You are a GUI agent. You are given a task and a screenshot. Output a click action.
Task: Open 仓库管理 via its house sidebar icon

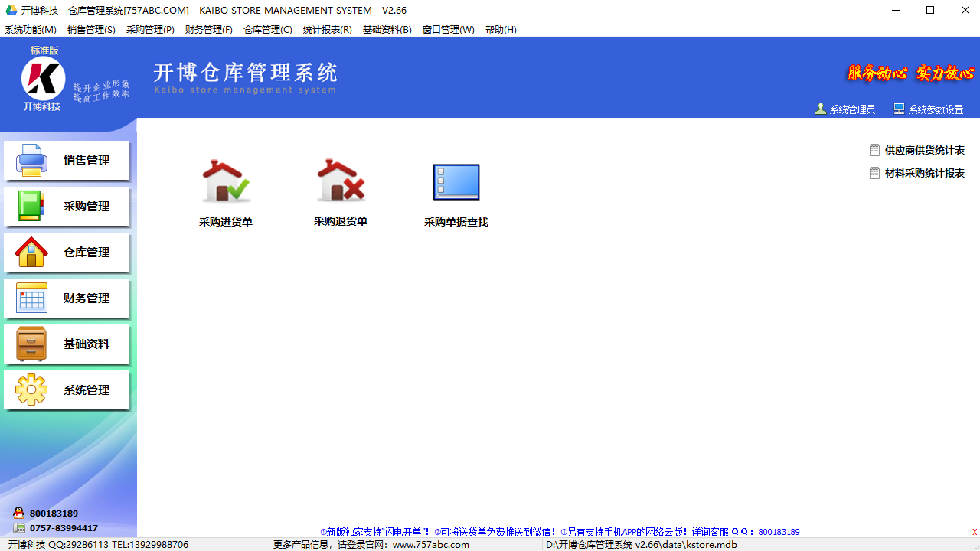coord(31,252)
